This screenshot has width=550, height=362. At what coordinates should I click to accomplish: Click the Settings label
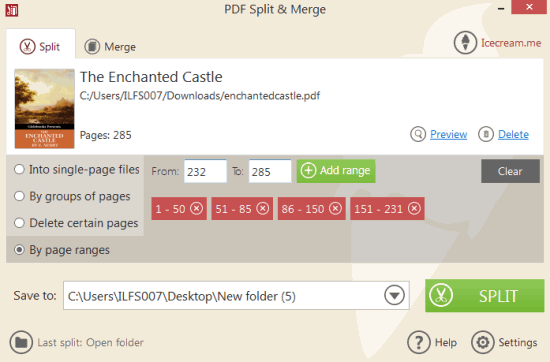pos(518,342)
